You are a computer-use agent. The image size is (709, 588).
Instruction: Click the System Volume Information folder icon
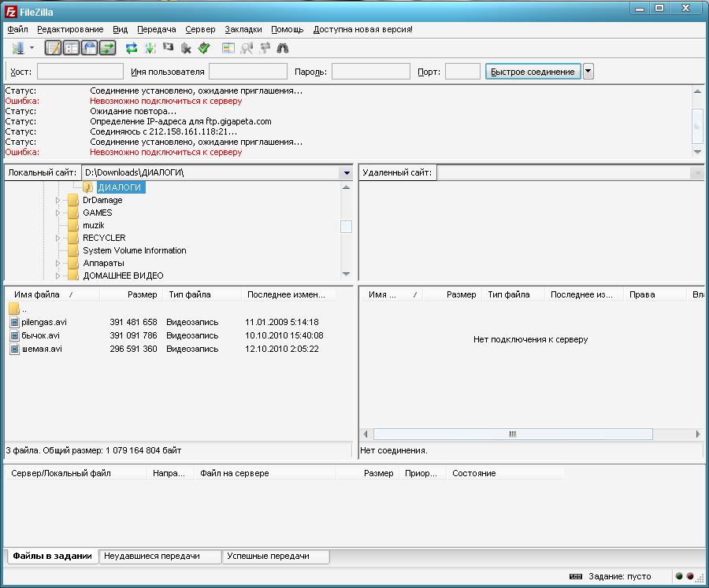click(72, 250)
